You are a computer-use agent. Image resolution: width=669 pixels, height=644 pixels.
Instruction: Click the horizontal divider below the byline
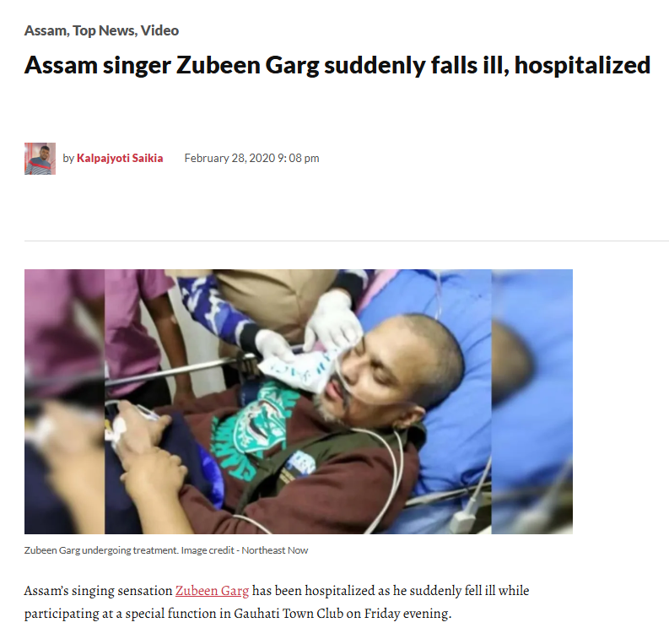coord(347,241)
